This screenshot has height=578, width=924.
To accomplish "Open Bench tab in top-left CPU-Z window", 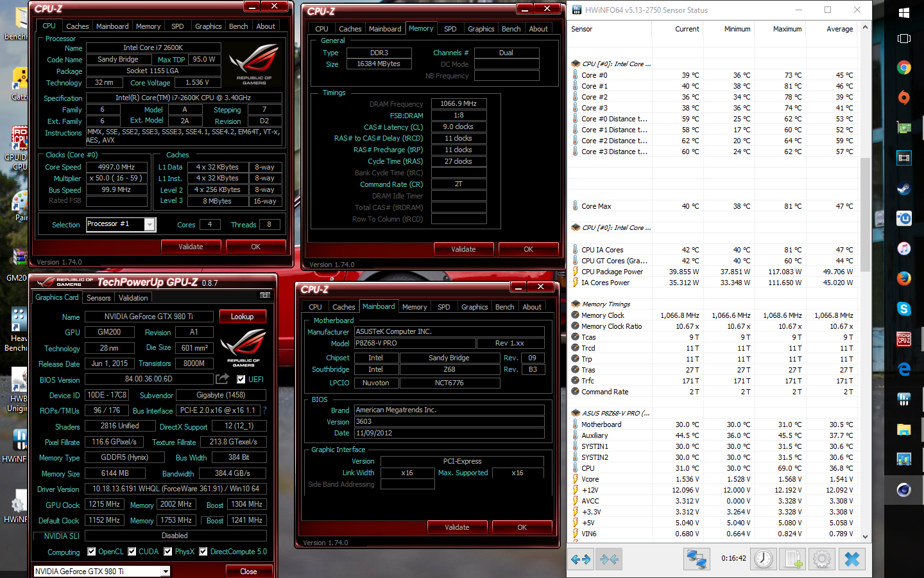I will tap(239, 26).
